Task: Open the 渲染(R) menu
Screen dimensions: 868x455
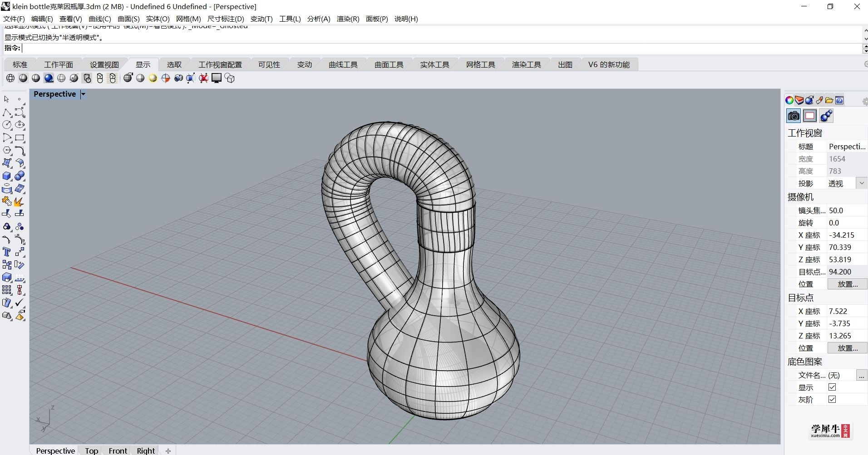Action: [x=348, y=19]
